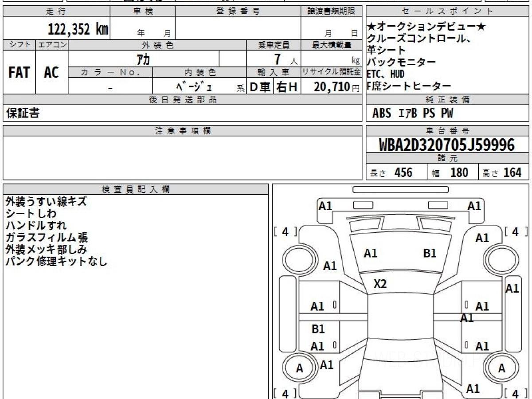Click the 譲渡書類期限 header cell
The image size is (532, 399).
click(331, 12)
